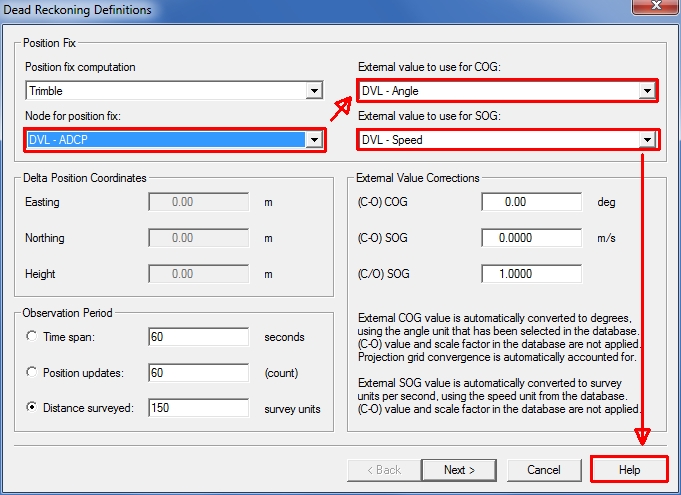Open the External value for SOG dropdown
681x495 pixels.
pos(508,140)
